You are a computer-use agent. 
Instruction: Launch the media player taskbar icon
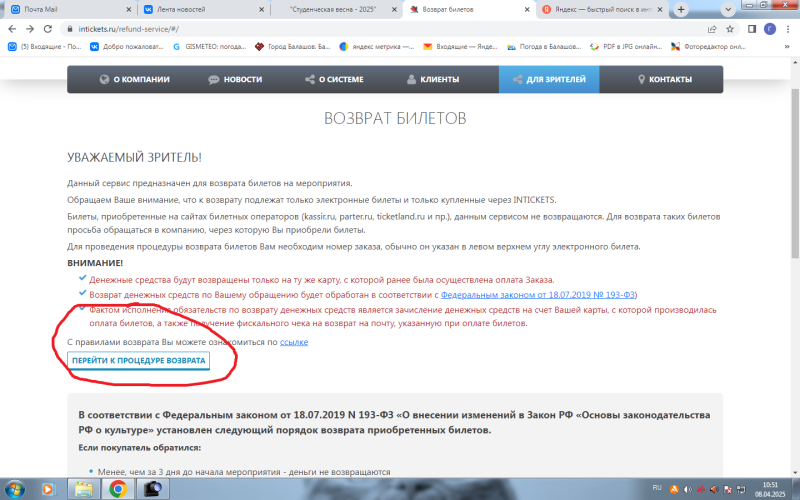coord(47,489)
